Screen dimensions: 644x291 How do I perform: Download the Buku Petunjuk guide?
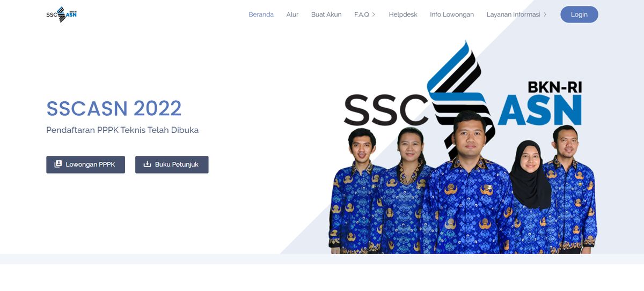point(172,165)
